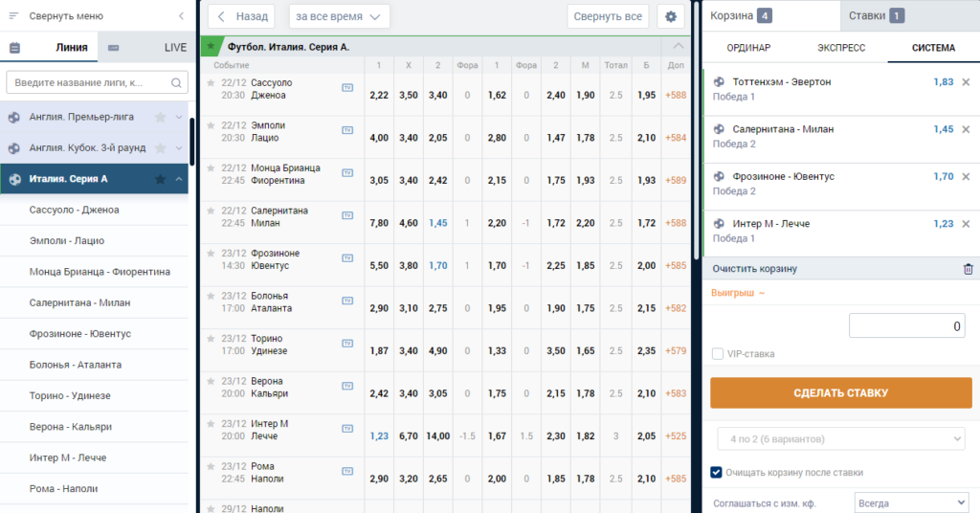Expand +525 extra markets for Интер М - Лечче

click(x=676, y=436)
